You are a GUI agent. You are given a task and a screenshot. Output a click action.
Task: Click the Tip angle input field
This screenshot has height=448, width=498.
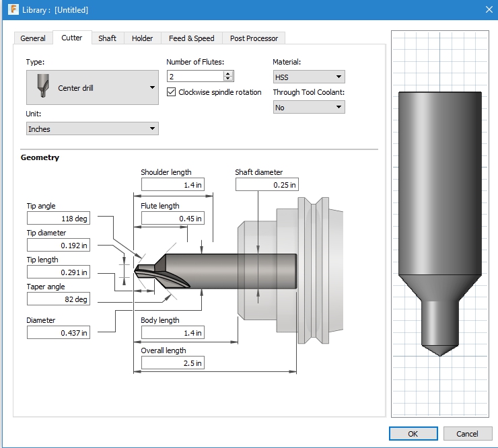59,218
